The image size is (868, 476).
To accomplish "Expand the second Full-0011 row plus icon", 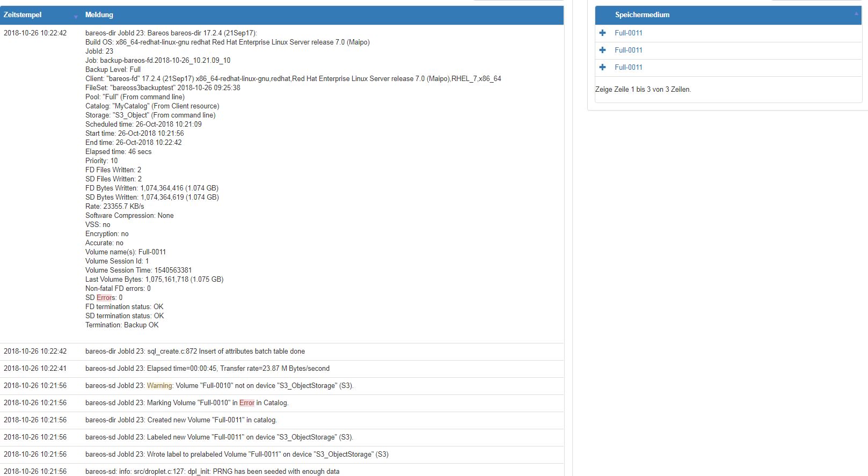I will 602,50.
